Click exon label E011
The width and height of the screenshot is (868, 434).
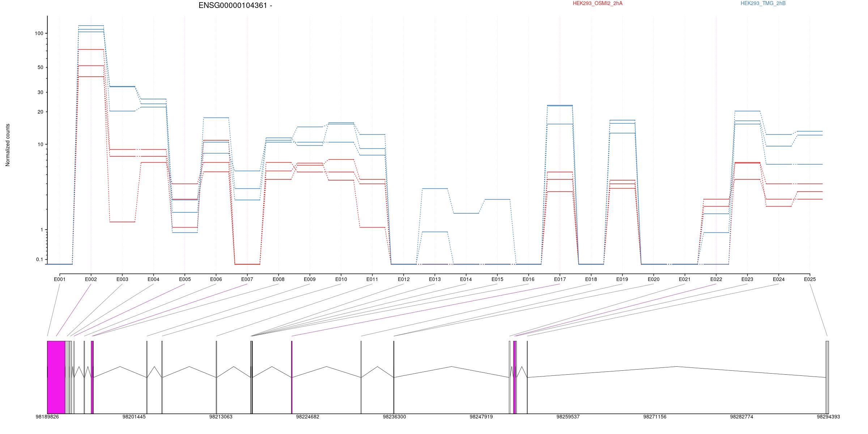point(372,279)
